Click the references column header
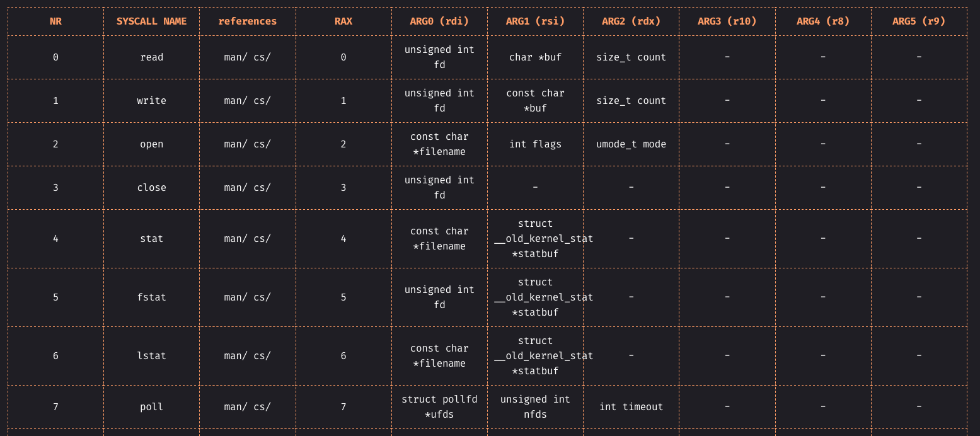 248,21
